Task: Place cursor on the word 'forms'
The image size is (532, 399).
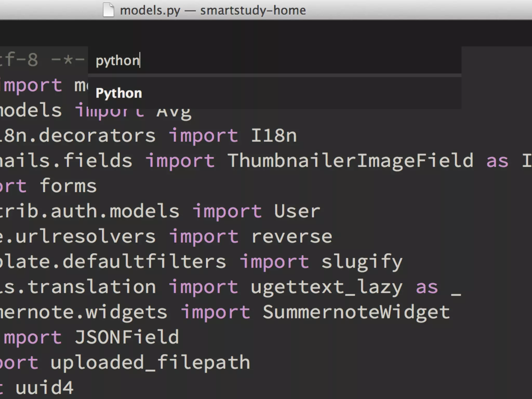Action: 68,186
